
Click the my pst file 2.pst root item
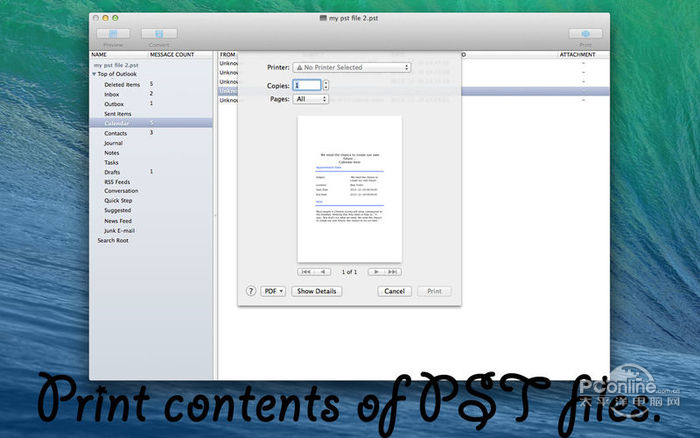(116, 65)
